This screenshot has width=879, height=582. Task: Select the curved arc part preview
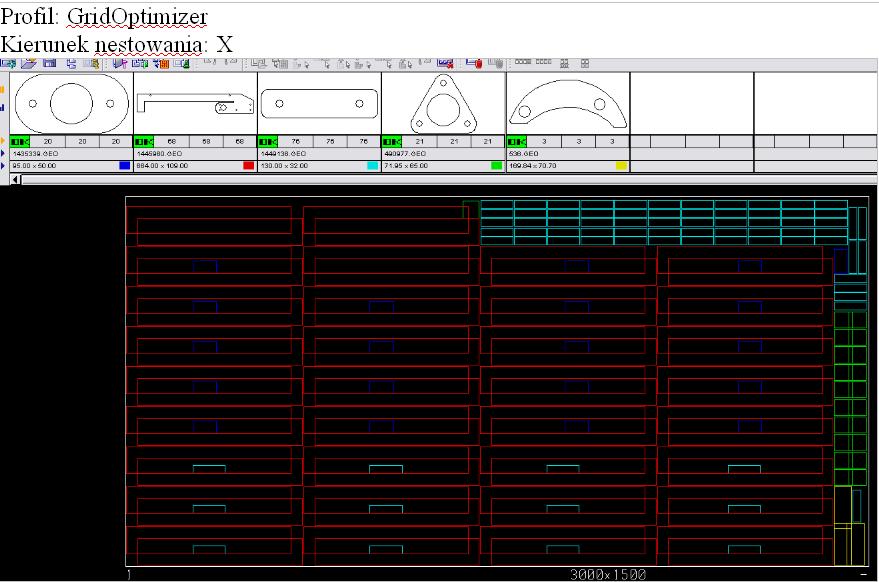coord(568,103)
